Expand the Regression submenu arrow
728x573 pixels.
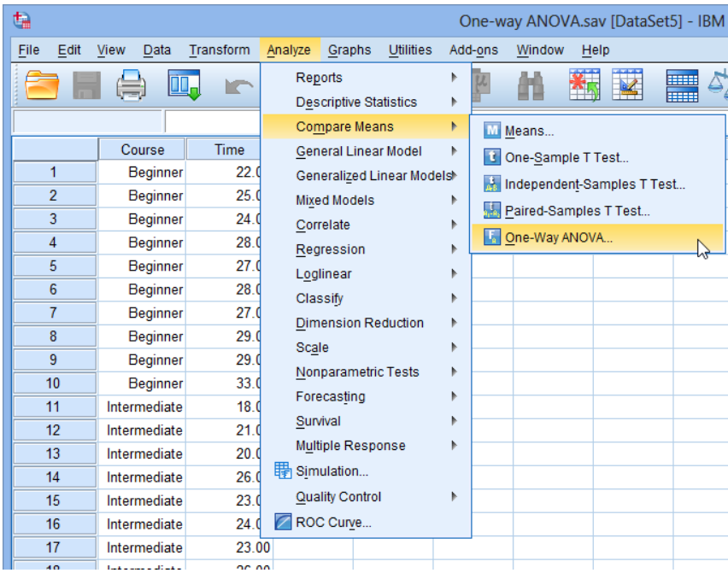[454, 248]
